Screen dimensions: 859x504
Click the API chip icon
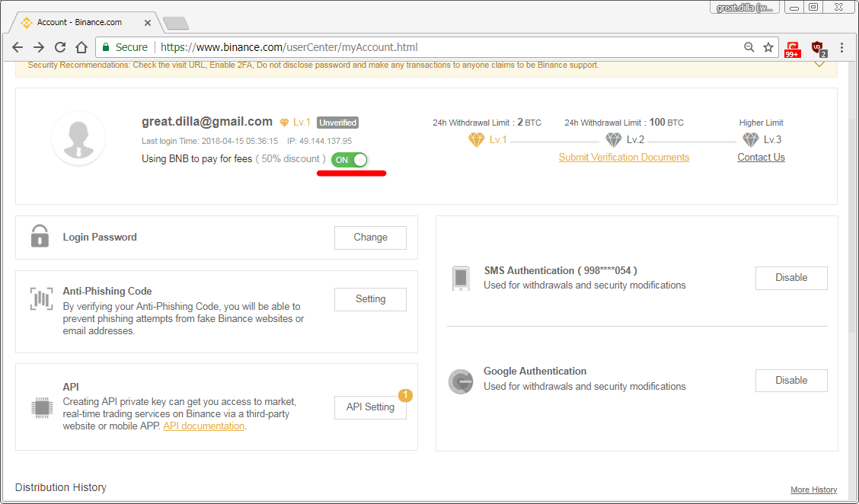42,407
